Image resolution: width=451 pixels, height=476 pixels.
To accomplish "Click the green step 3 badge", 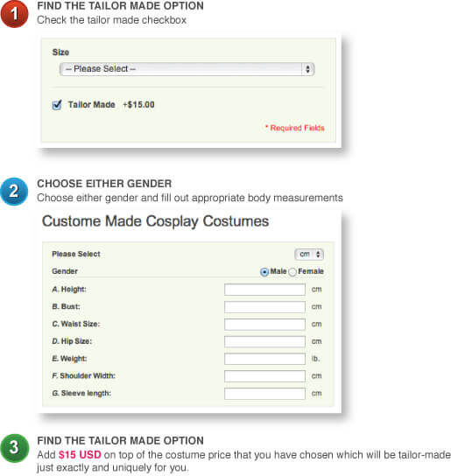I will click(14, 448).
